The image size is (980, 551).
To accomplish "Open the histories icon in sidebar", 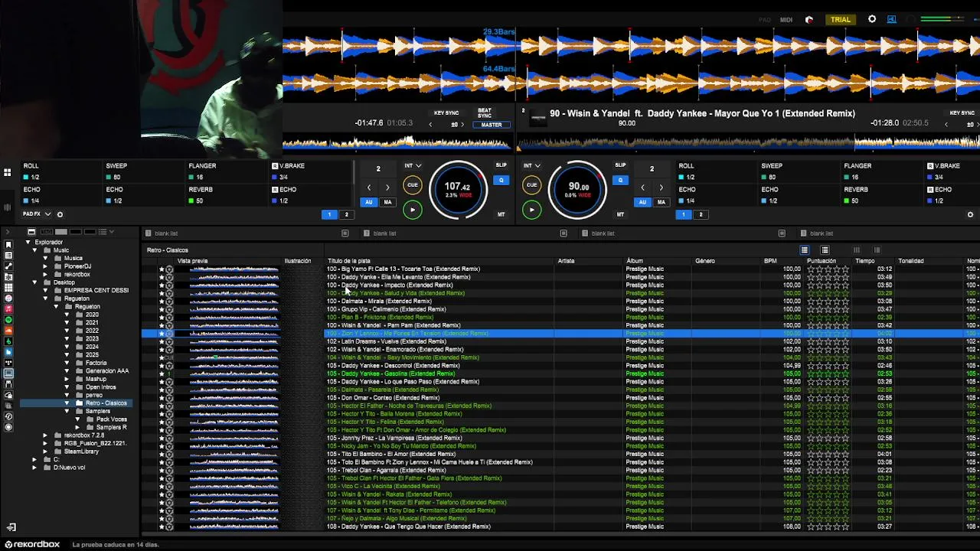I will [8, 416].
